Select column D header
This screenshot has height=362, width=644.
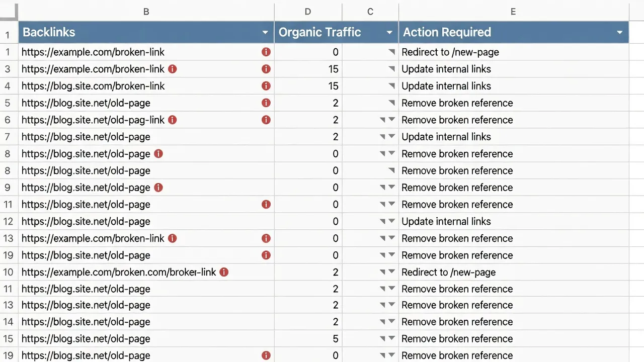(x=308, y=12)
